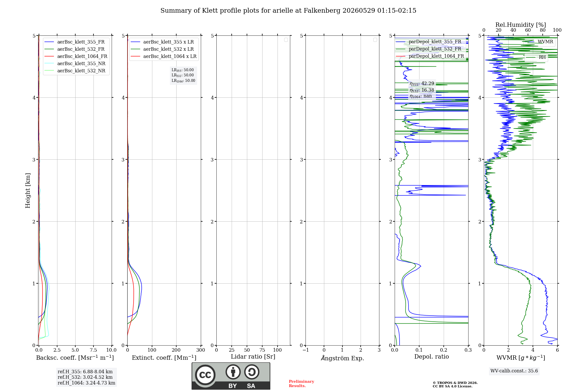Click the 'Depol. ratio' axis label

[x=431, y=357]
